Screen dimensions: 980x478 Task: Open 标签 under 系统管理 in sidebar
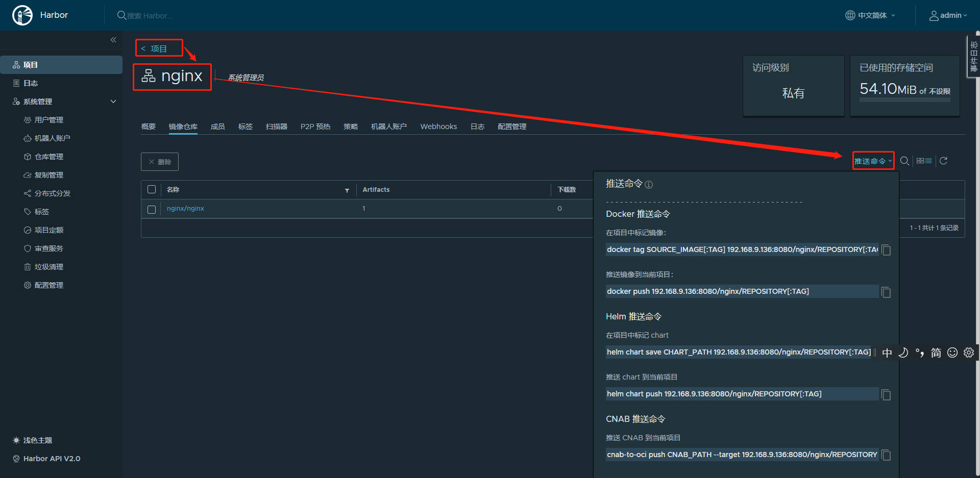42,212
